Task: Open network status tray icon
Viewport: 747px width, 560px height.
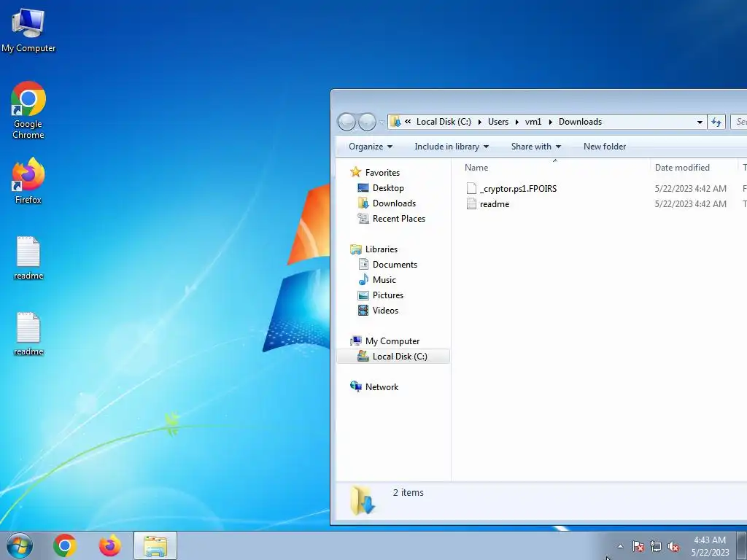Action: [x=656, y=546]
